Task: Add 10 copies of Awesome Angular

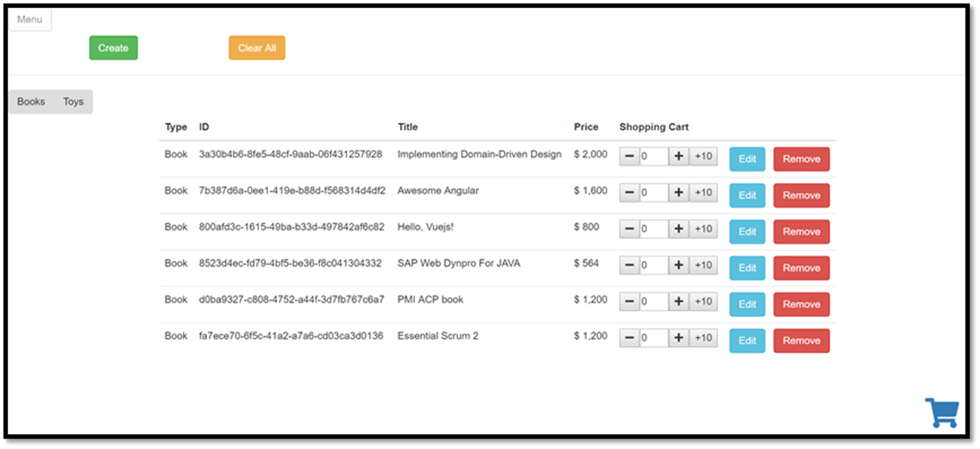Action: click(x=703, y=192)
